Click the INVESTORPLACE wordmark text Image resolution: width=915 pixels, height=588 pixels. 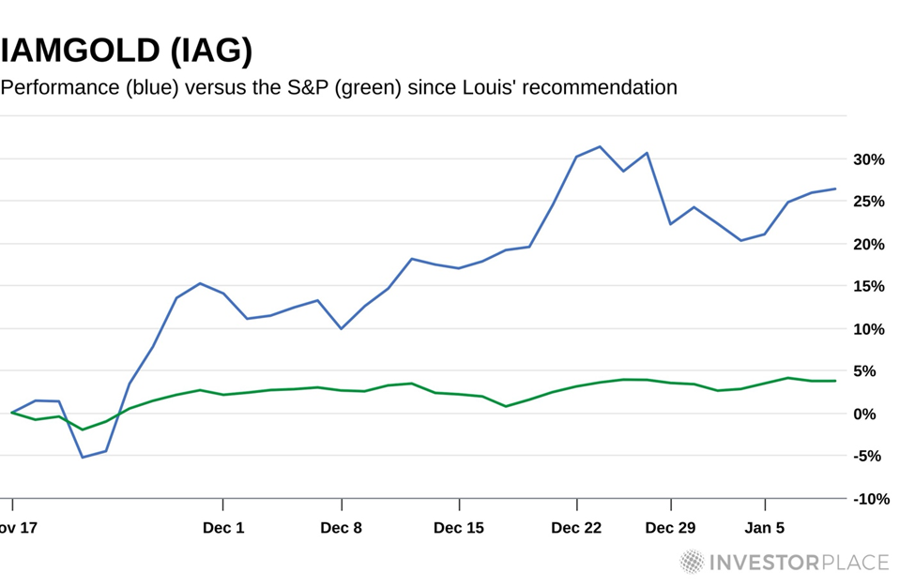797,563
